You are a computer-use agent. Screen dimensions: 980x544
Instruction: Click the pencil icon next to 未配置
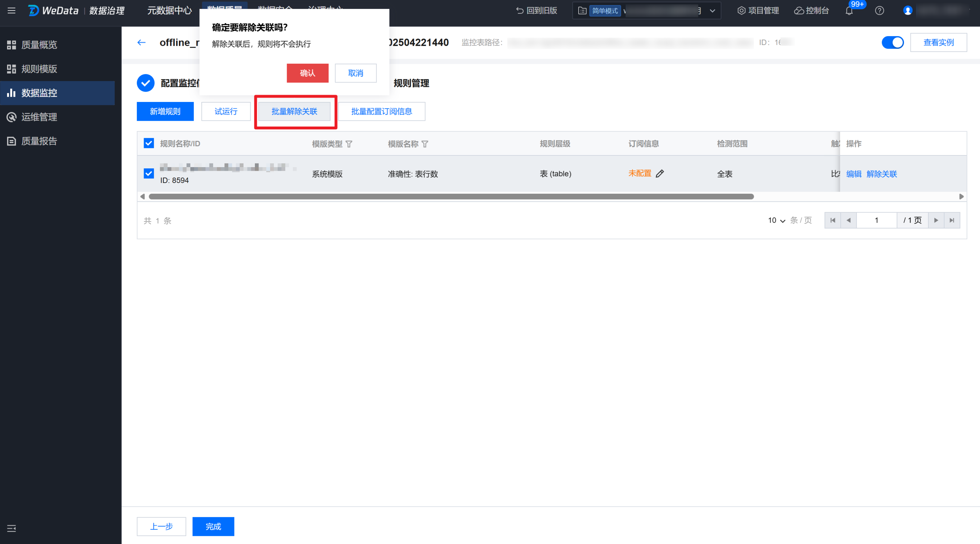660,174
